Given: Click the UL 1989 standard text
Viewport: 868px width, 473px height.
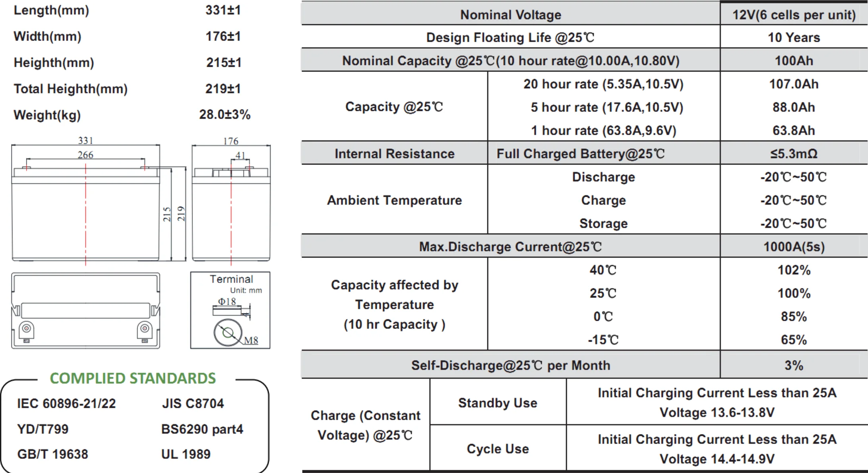Looking at the screenshot, I should pos(186,454).
